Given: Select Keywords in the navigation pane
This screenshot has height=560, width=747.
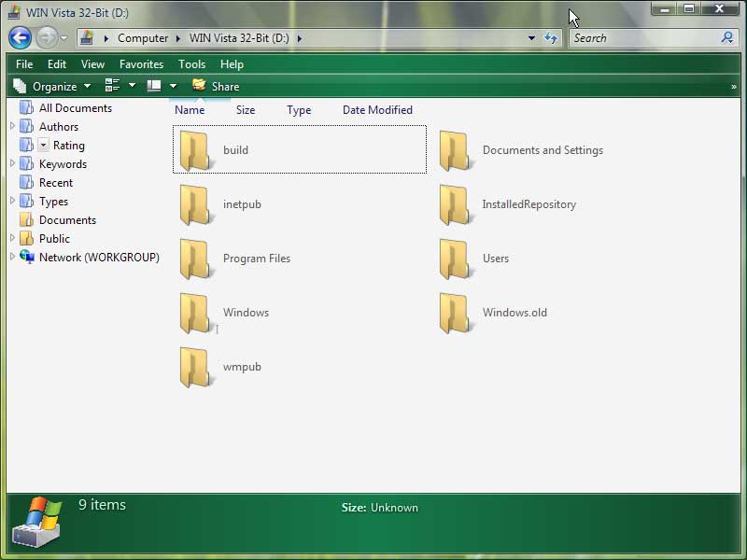Looking at the screenshot, I should tap(63, 164).
